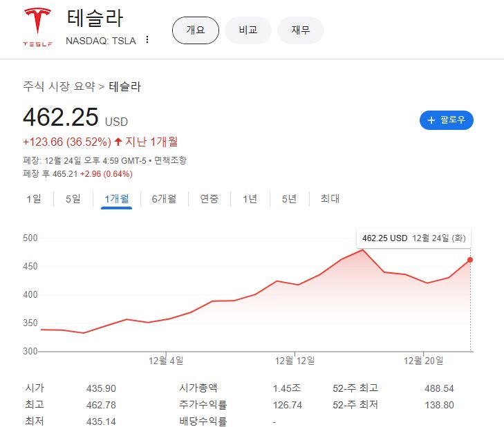This screenshot has height=427, width=504.
Task: Click the 시가총액 value 1.45조
Action: coord(287,388)
